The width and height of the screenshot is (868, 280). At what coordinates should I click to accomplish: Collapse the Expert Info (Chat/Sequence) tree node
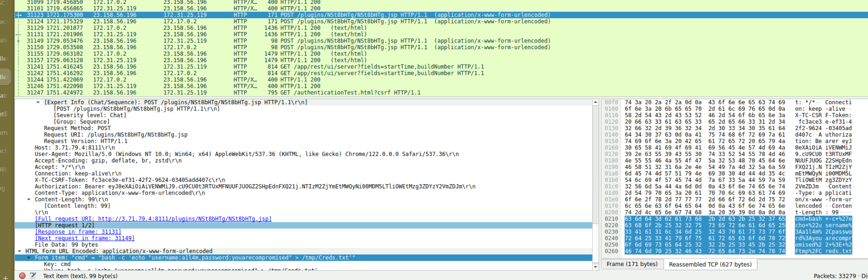(38, 102)
